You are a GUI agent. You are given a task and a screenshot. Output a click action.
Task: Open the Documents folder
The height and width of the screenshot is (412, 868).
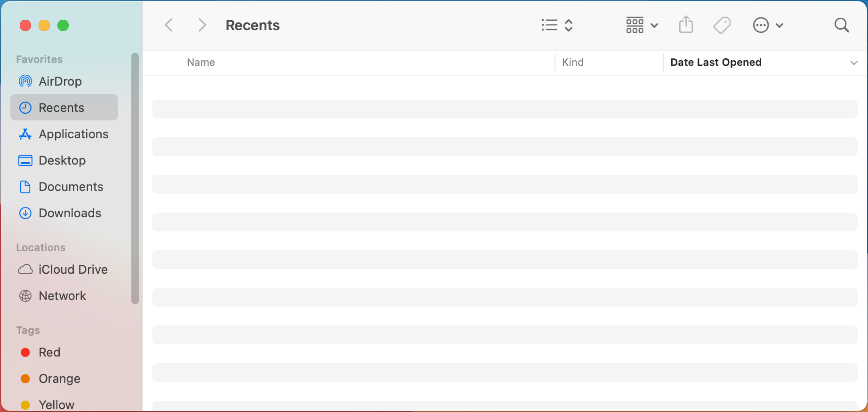tap(71, 187)
